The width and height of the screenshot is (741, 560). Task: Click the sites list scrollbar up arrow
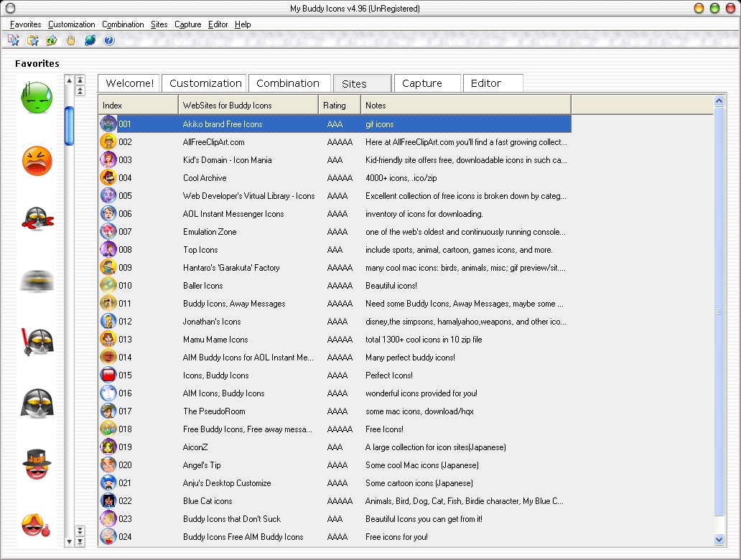pyautogui.click(x=719, y=101)
